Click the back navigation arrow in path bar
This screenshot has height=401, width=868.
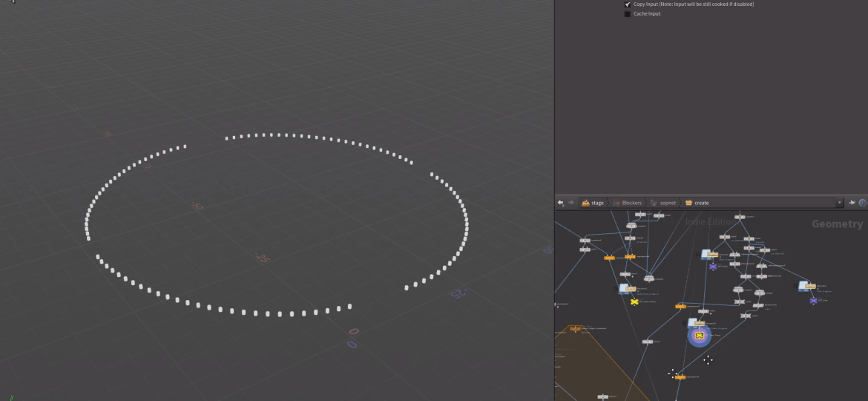click(x=561, y=203)
